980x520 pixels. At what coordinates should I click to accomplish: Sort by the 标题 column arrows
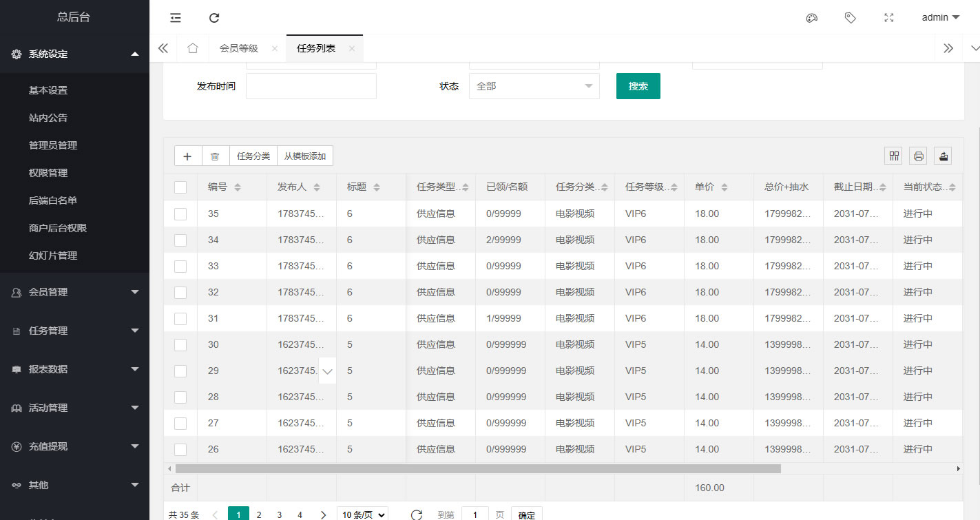(377, 187)
